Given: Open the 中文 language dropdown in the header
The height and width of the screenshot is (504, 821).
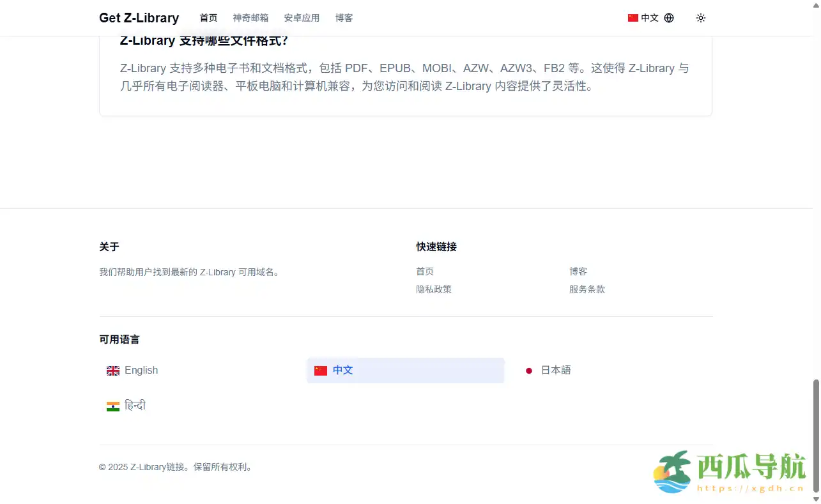Looking at the screenshot, I should (x=648, y=18).
